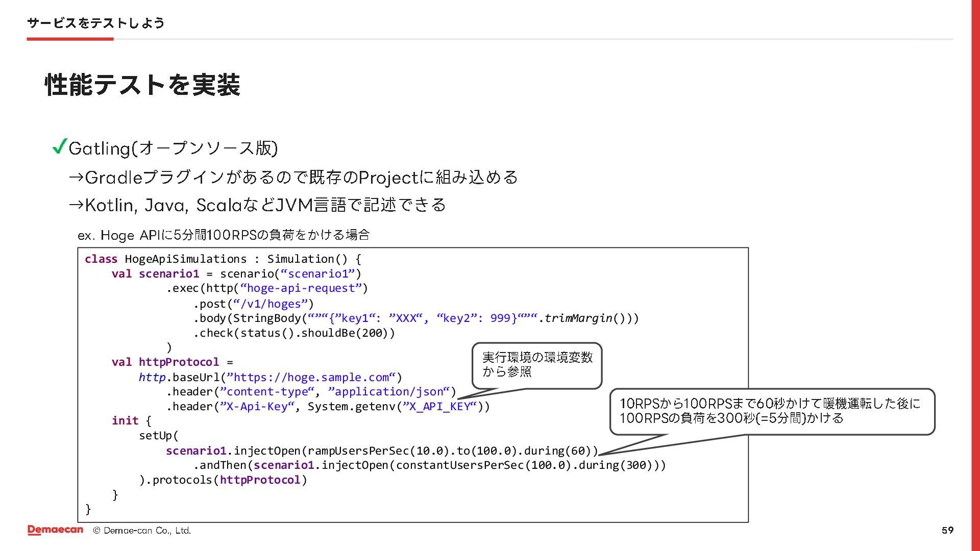Click the Gradleプラグイン bullet line
Image resolution: width=980 pixels, height=551 pixels.
point(293,178)
